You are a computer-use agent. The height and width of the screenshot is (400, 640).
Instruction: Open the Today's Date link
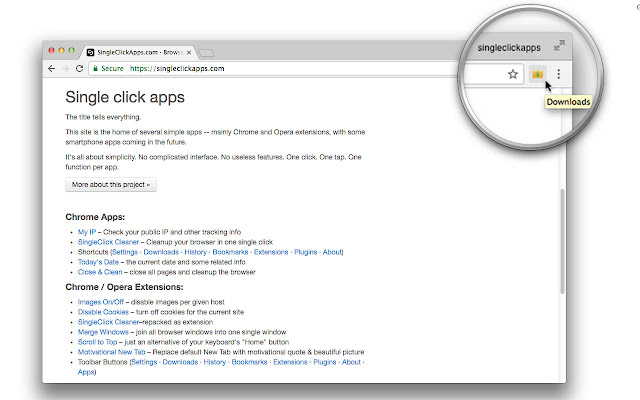(98, 262)
